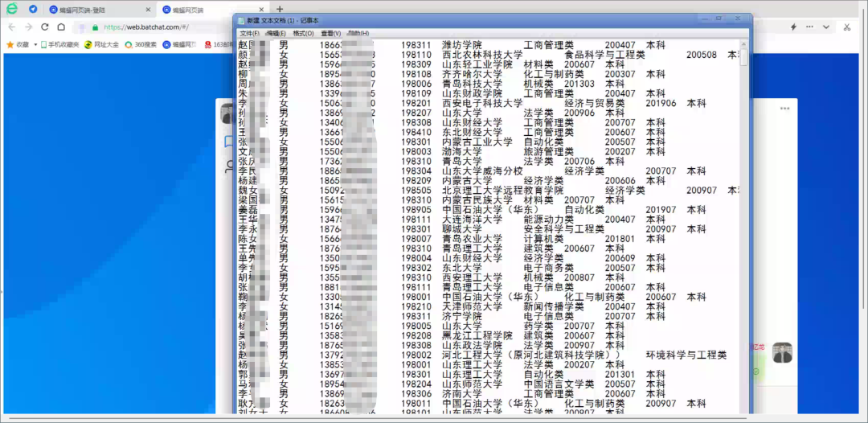Image resolution: width=868 pixels, height=423 pixels.
Task: Click the value 198410 in 东北财经大学 row
Action: pos(416,133)
